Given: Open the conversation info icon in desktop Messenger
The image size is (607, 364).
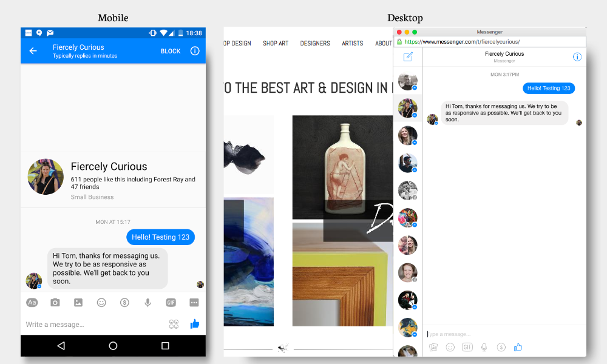Looking at the screenshot, I should [x=577, y=57].
